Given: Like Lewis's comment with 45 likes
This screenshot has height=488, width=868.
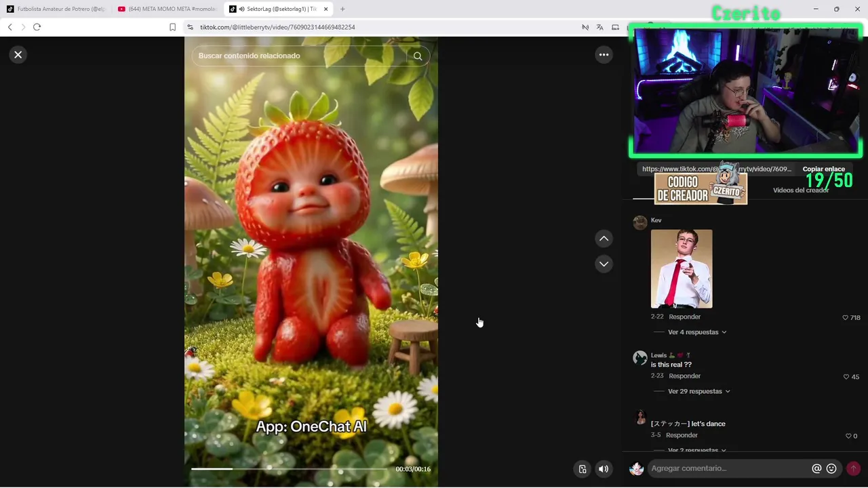Looking at the screenshot, I should point(846,377).
